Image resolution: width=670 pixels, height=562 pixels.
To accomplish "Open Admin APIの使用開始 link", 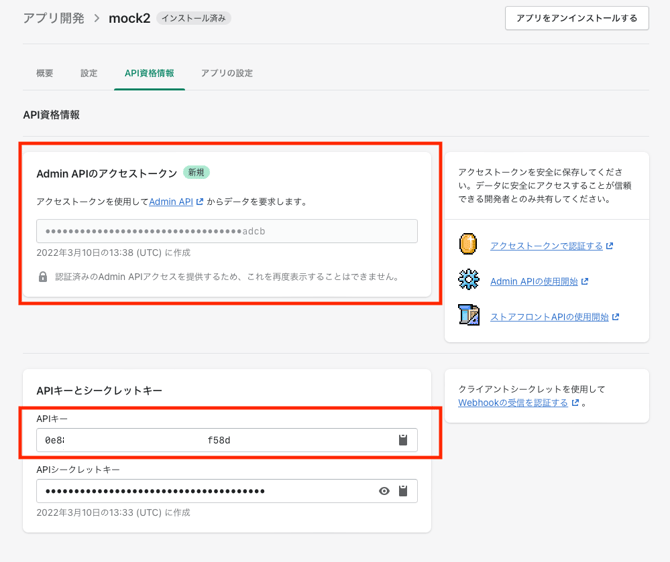I will [x=534, y=281].
